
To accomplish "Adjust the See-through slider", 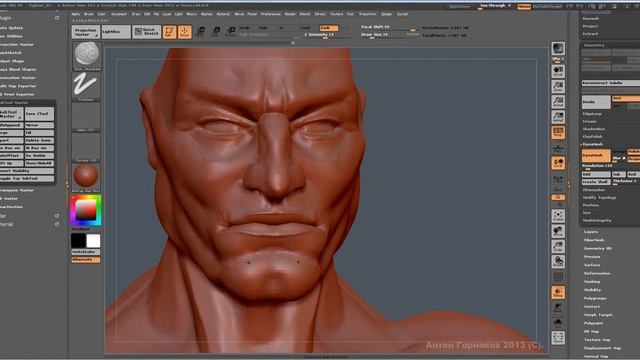I will point(495,7).
